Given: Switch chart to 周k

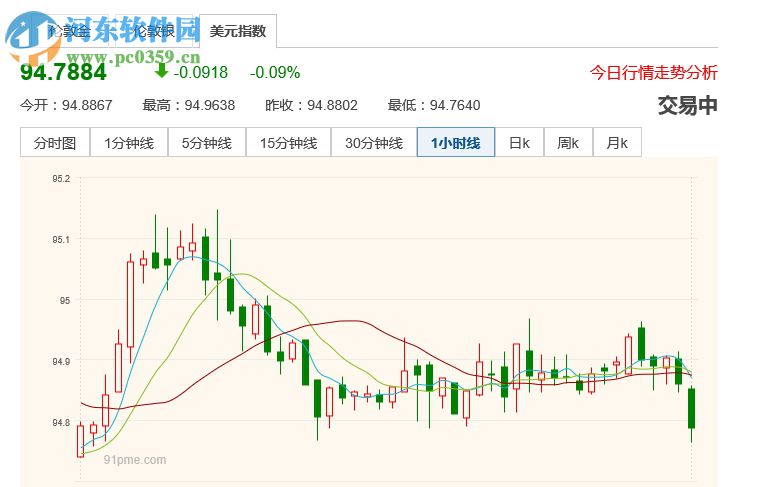Looking at the screenshot, I should 568,143.
